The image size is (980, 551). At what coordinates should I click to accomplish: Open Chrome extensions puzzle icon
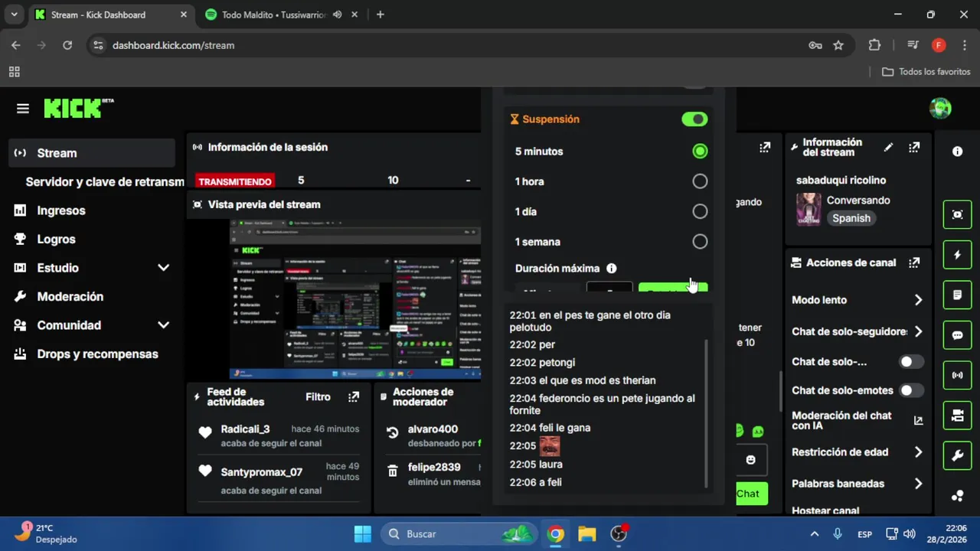[875, 45]
